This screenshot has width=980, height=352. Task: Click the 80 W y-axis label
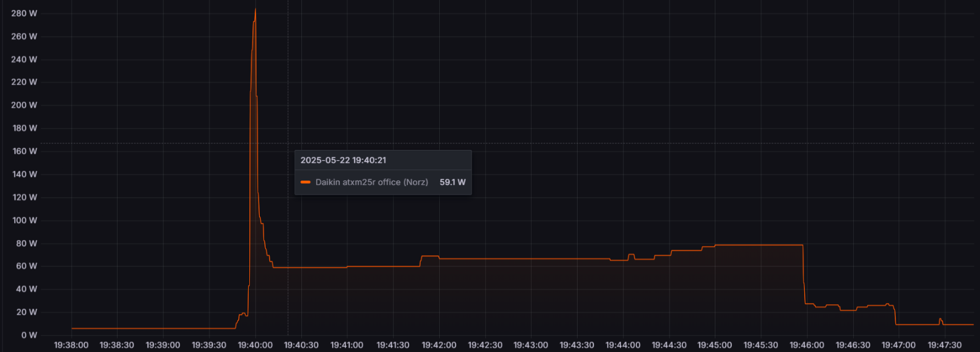tap(26, 244)
